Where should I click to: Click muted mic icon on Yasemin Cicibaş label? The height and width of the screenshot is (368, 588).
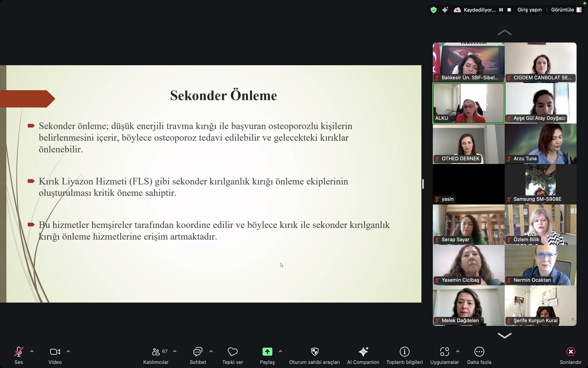(437, 280)
